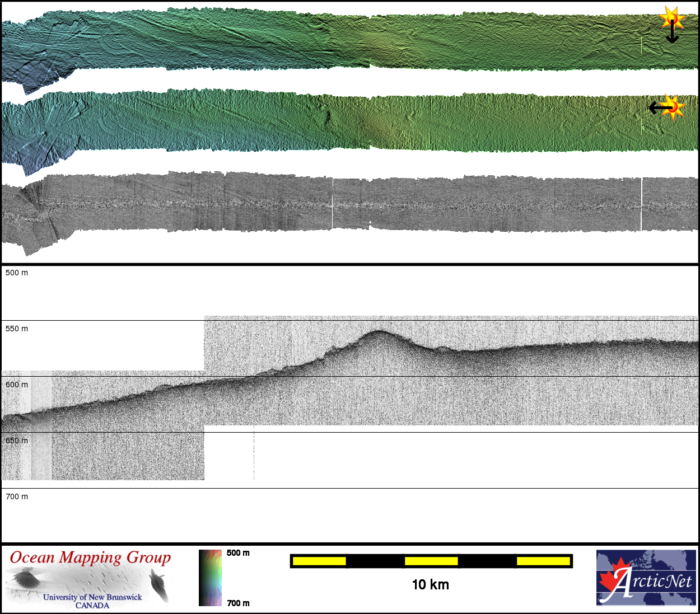
Task: Click the 500 m depth axis label
Action: click(17, 273)
